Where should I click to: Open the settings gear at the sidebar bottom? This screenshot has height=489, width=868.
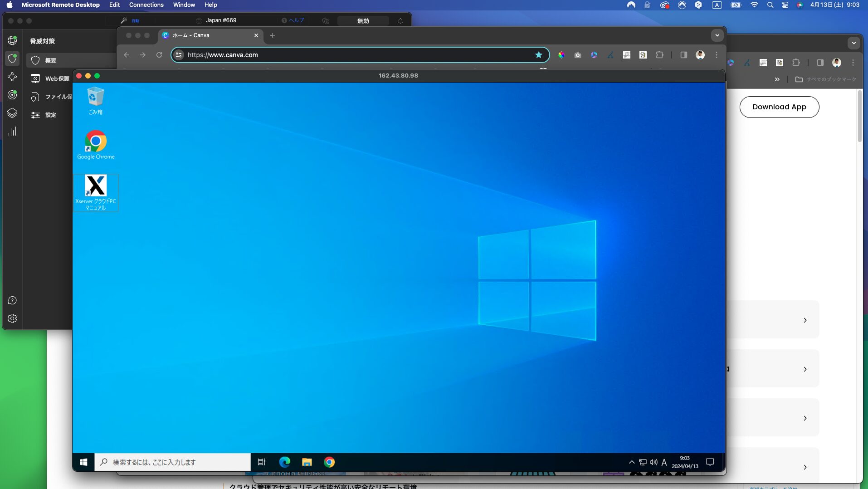12,318
